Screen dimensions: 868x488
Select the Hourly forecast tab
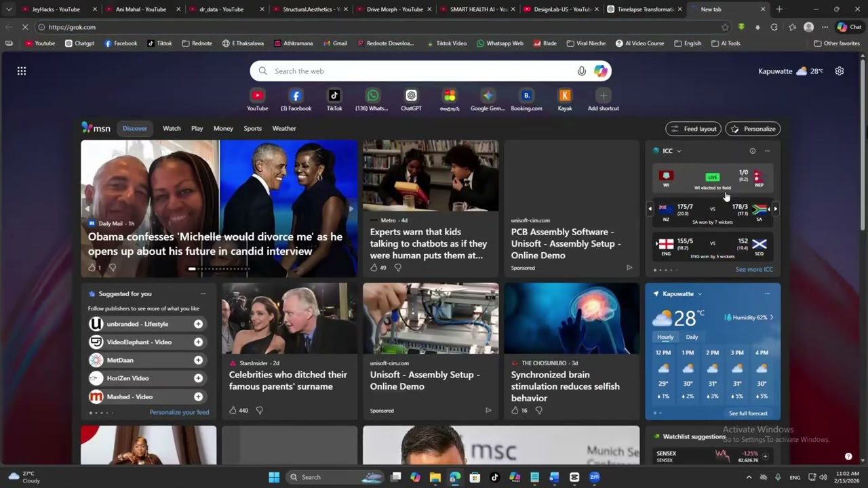[665, 337]
